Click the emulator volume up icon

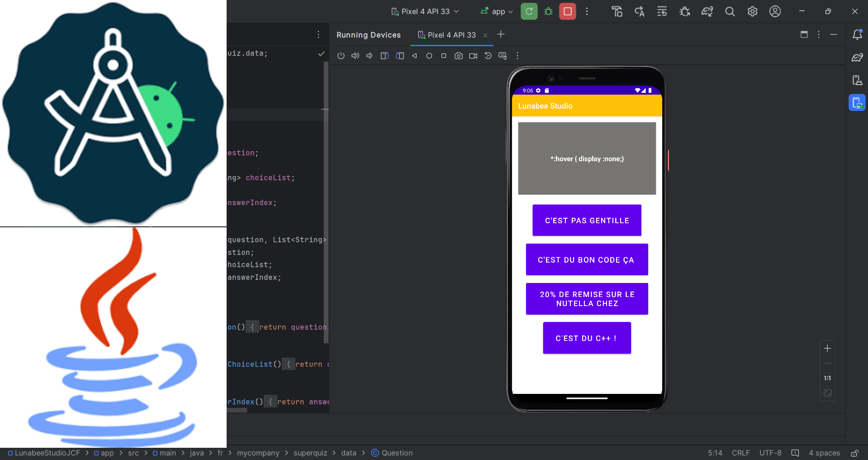[355, 56]
